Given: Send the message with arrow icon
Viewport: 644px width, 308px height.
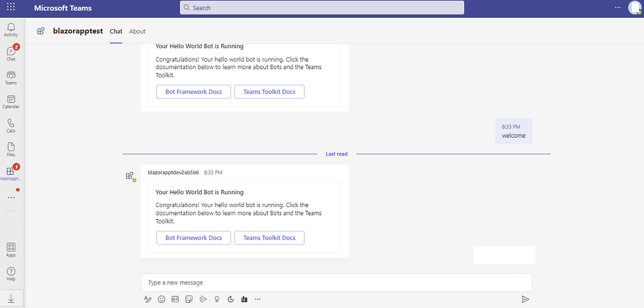Looking at the screenshot, I should coord(525,299).
